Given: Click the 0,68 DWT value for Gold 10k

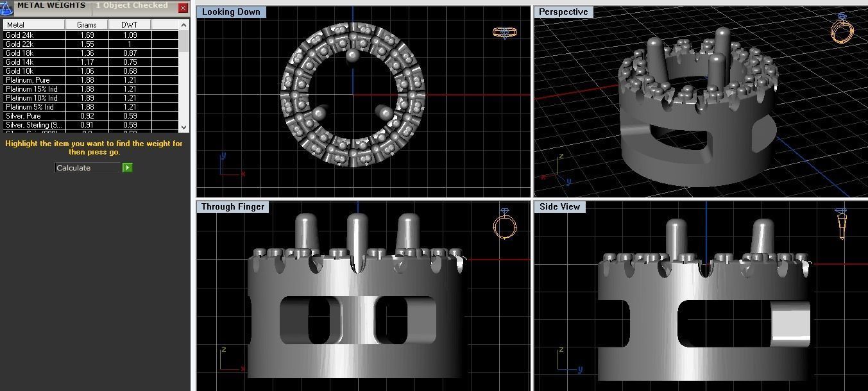Looking at the screenshot, I should click(x=130, y=71).
